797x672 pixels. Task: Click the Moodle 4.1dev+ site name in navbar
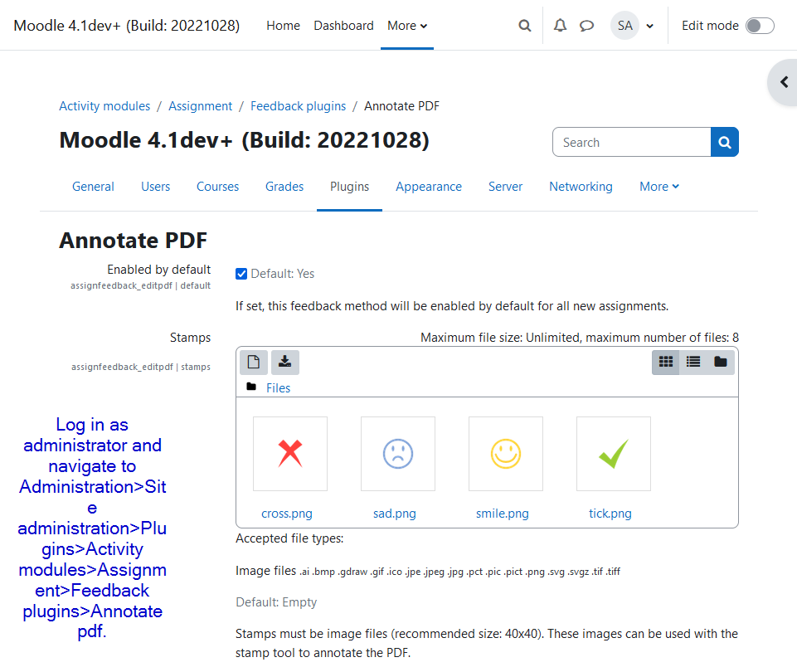127,26
